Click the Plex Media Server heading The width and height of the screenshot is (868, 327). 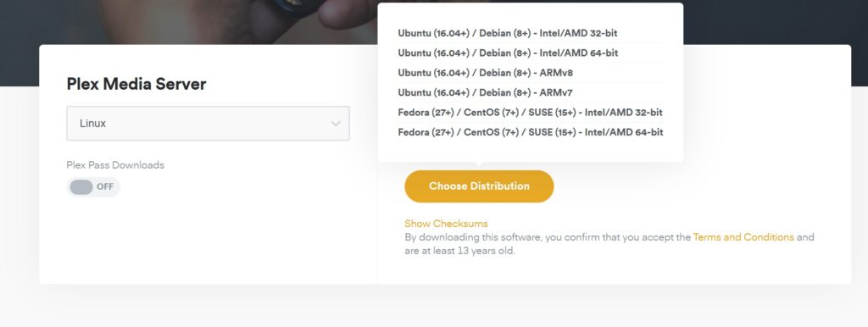(136, 84)
